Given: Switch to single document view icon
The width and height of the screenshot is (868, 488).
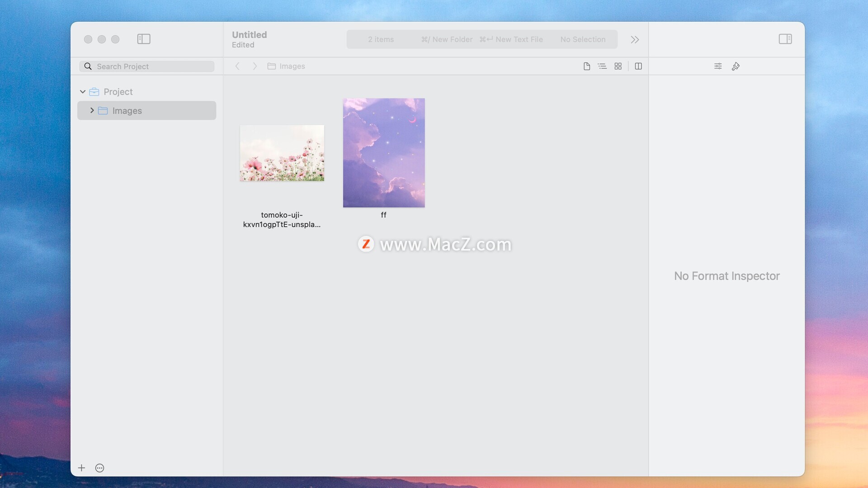Looking at the screenshot, I should [587, 66].
